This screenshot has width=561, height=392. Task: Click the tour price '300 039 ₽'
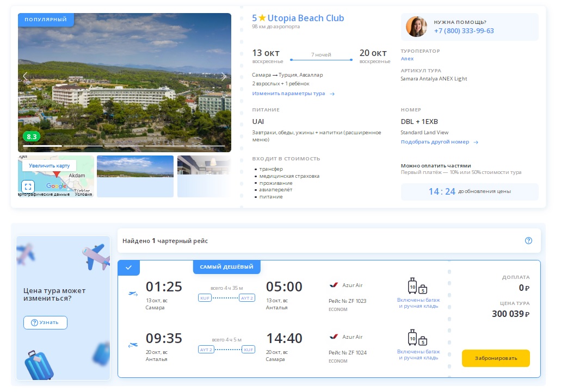(510, 314)
